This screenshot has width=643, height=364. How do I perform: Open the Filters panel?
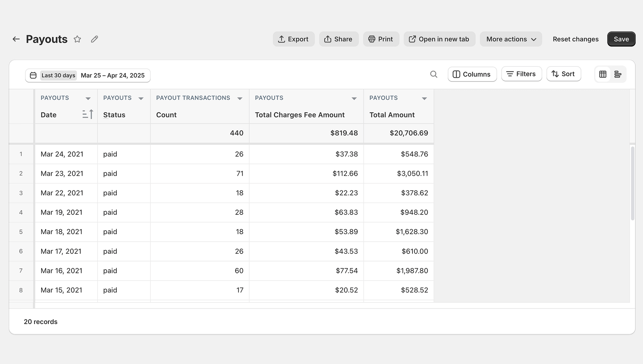point(521,74)
